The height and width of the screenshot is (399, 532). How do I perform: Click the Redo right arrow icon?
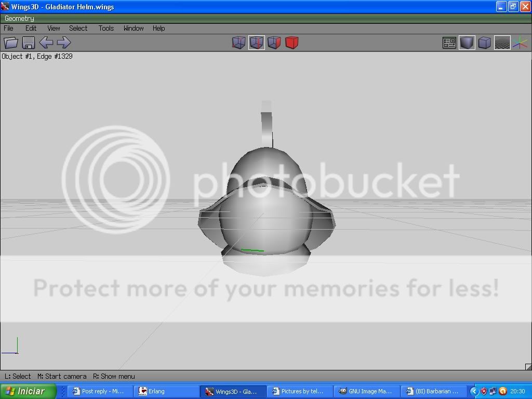pyautogui.click(x=63, y=43)
